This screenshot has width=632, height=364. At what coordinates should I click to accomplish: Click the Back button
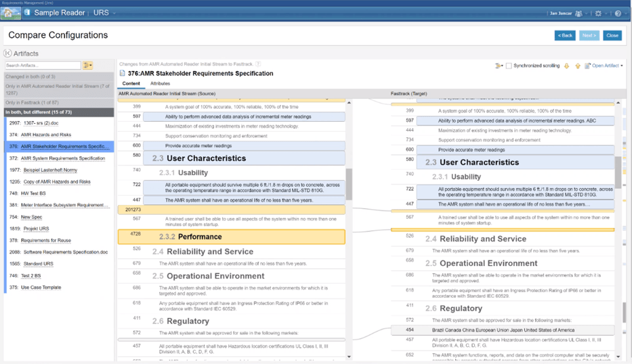(565, 35)
